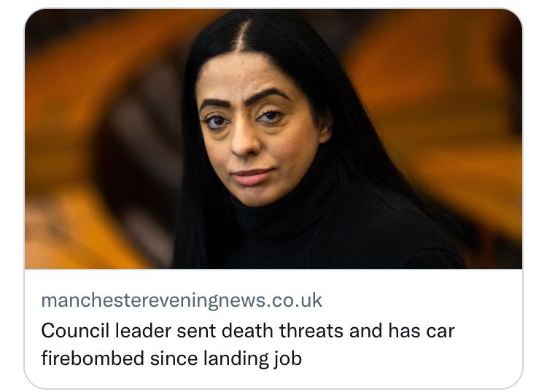Click the '.co.uk' portion of the domain
This screenshot has height=392, width=547.
pos(294,300)
